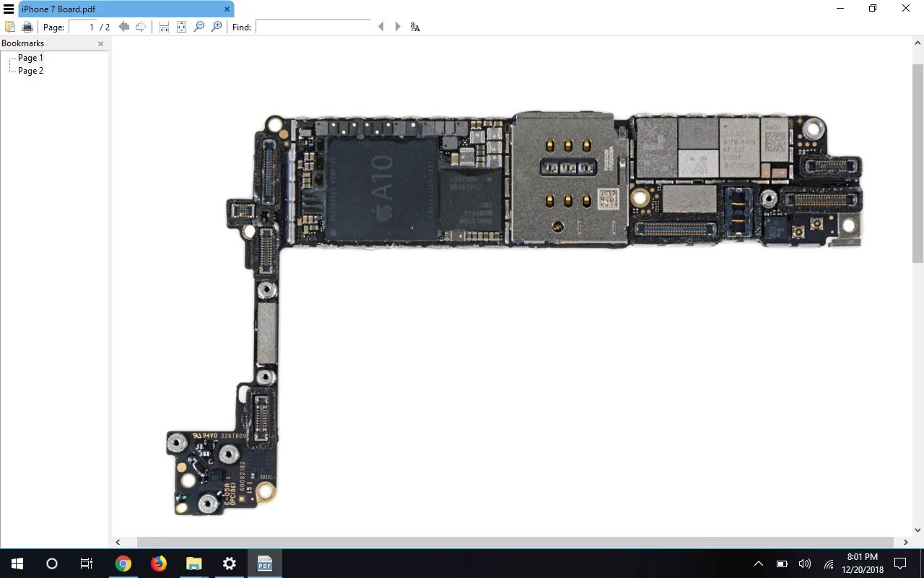The image size is (924, 578).
Task: Restore down the PDF reader window
Action: coord(873,9)
